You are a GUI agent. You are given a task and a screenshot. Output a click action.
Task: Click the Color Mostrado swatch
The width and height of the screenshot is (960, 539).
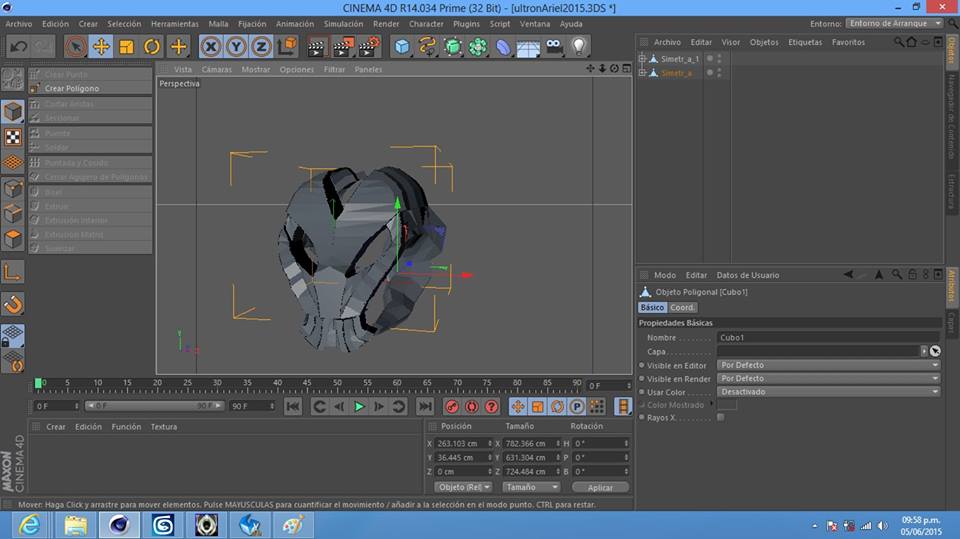point(727,405)
